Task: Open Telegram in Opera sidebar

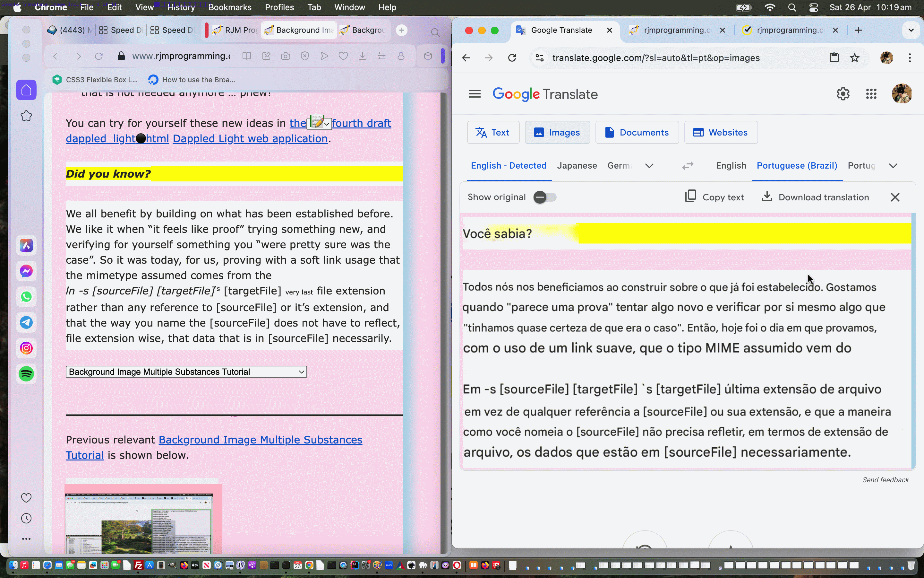Action: pos(26,322)
